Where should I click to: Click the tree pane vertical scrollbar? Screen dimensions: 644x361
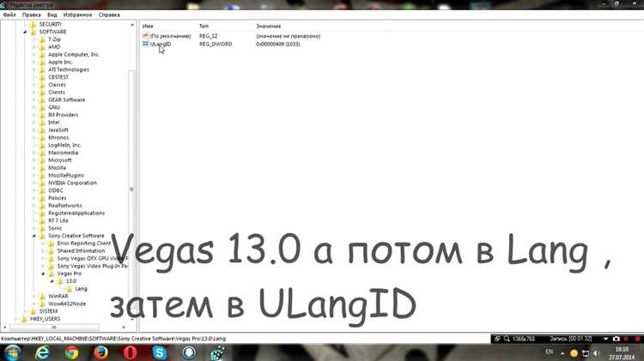click(x=131, y=129)
